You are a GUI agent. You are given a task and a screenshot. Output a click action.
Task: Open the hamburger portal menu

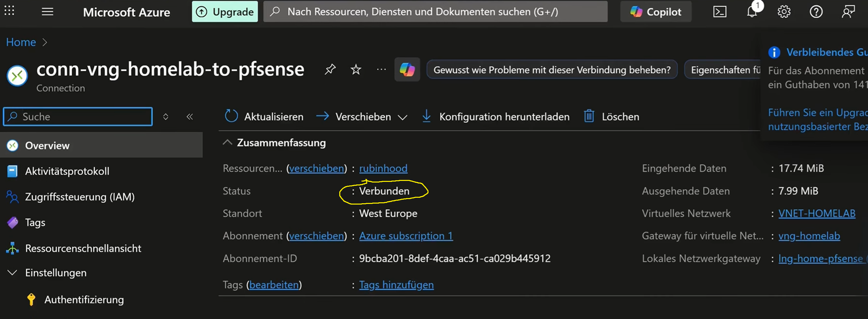click(x=47, y=12)
